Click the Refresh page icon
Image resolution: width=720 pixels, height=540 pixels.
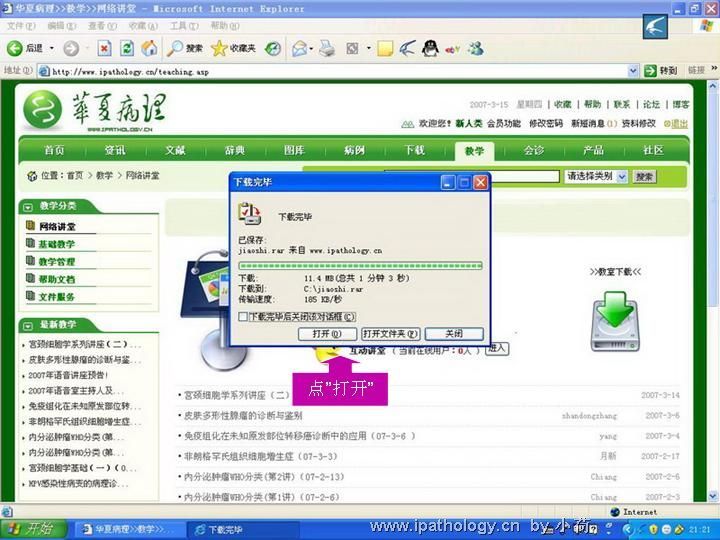pos(127,48)
